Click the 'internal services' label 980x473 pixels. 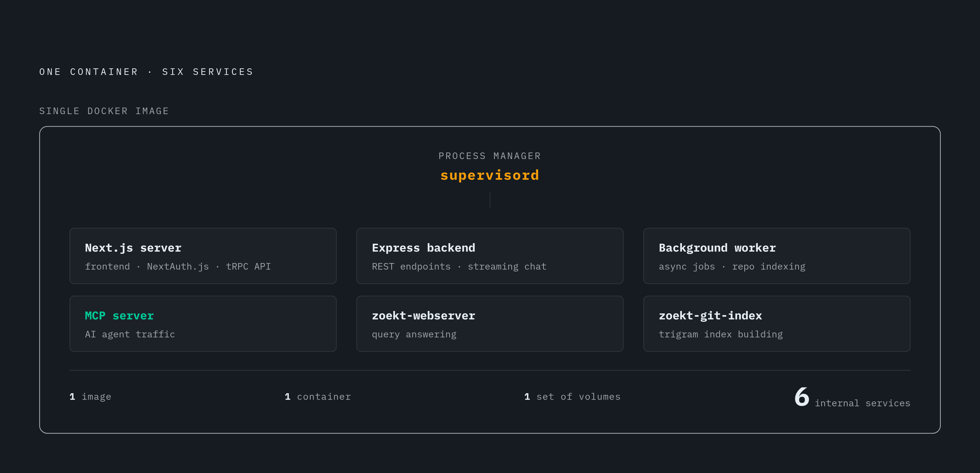[862, 403]
